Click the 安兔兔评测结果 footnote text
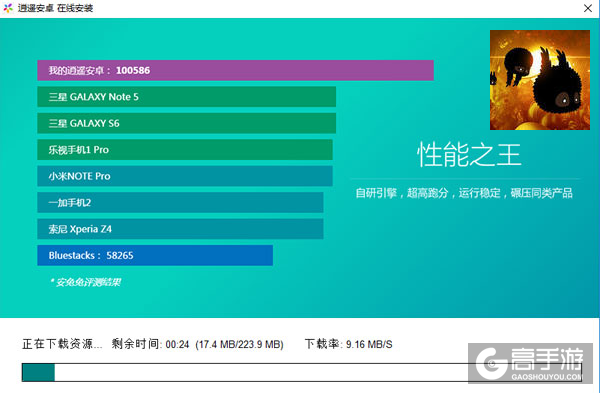The width and height of the screenshot is (600, 393). tap(86, 282)
